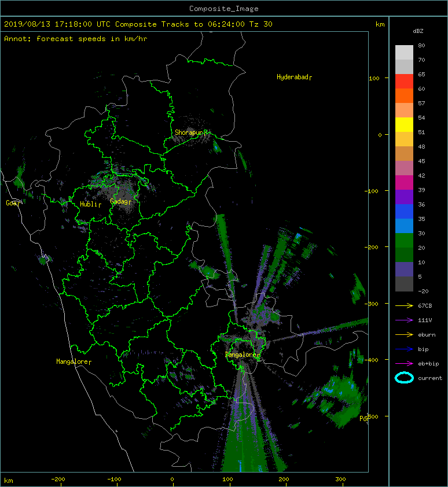Click the dBZ colorbar heading

click(418, 31)
